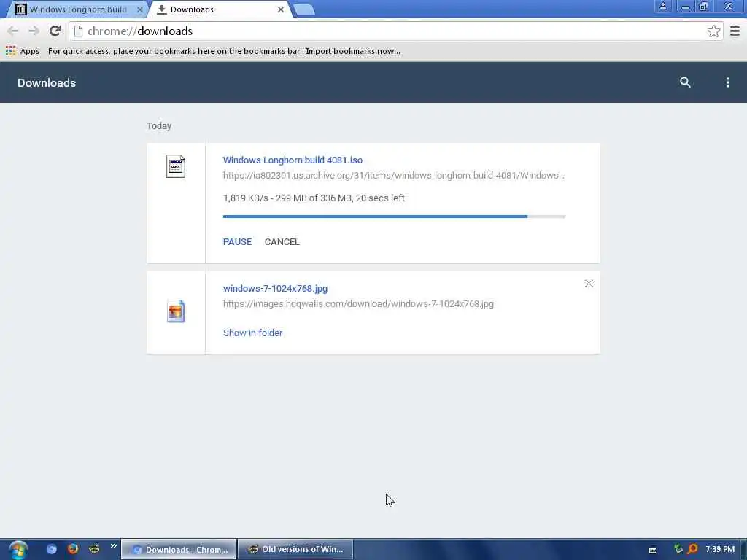747x560 pixels.
Task: Launch Chrome from the quick launch bar
Action: pyautogui.click(x=52, y=549)
